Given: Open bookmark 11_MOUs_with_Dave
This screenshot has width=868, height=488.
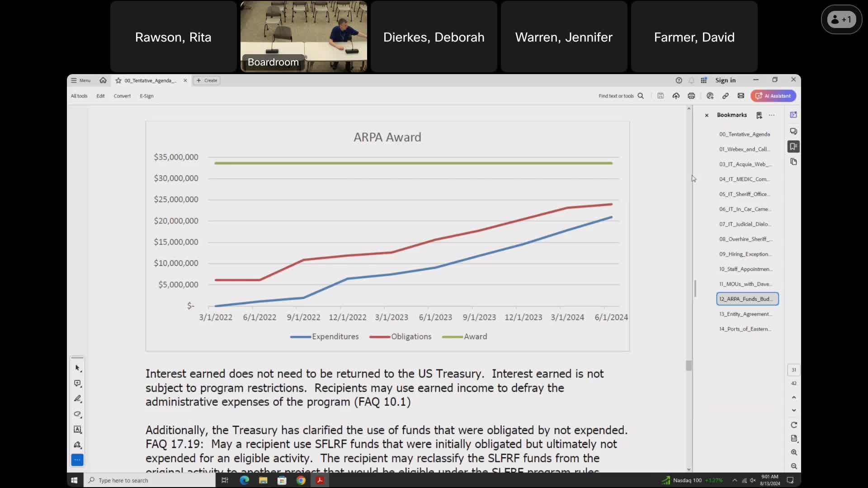Looking at the screenshot, I should coord(745,284).
